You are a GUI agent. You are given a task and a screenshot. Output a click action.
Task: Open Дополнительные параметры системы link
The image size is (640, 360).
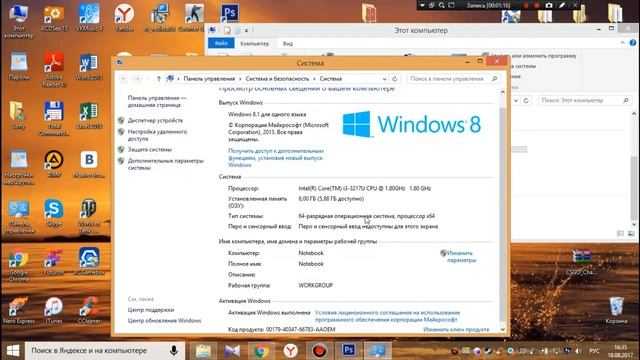pos(165,164)
